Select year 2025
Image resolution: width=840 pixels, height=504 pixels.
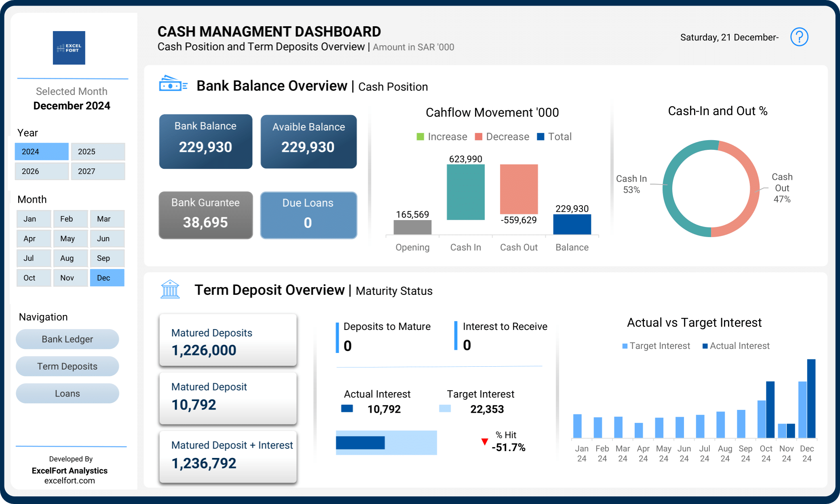(98, 151)
